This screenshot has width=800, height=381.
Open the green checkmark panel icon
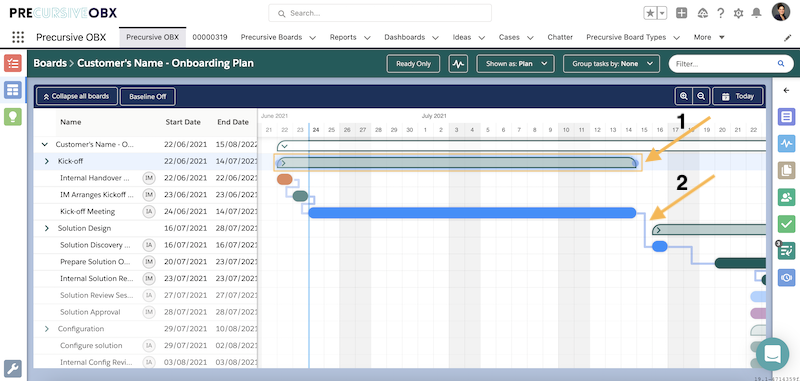(786, 223)
